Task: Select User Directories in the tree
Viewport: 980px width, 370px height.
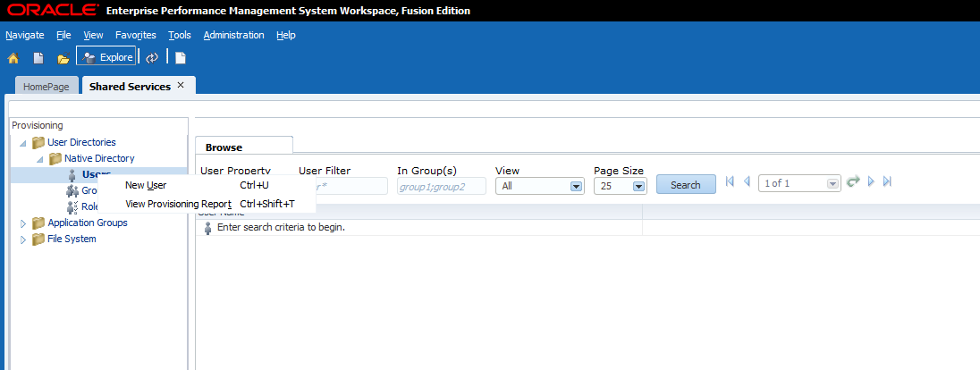Action: 81,142
